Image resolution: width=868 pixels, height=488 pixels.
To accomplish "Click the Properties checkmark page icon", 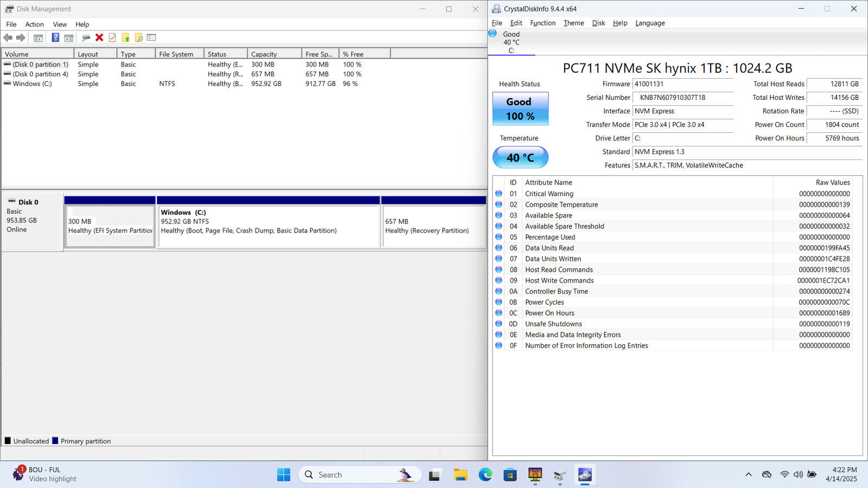I will [112, 38].
